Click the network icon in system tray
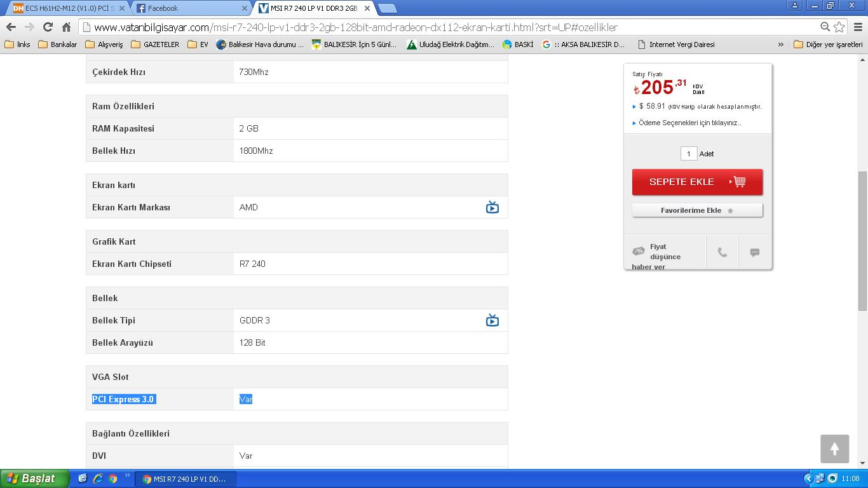 click(820, 478)
